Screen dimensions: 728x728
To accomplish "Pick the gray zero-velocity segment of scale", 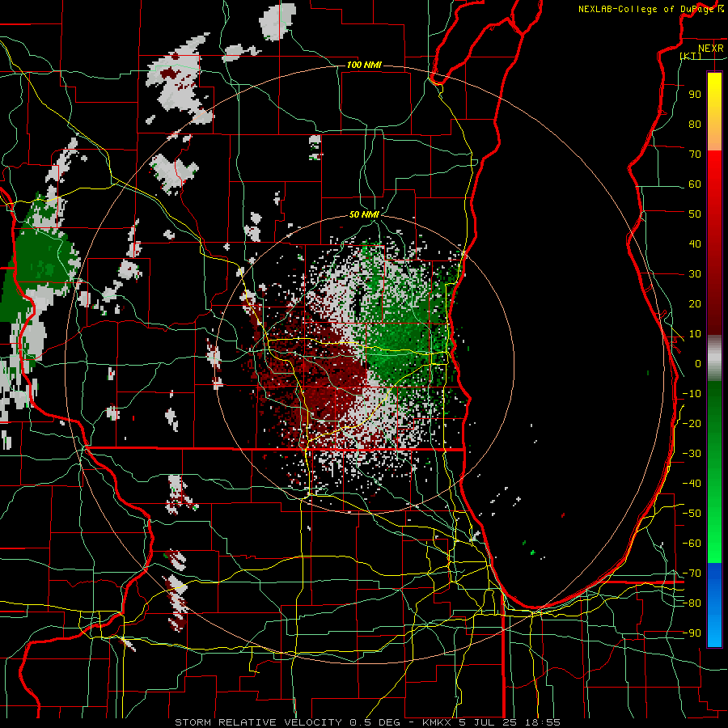I will (714, 358).
